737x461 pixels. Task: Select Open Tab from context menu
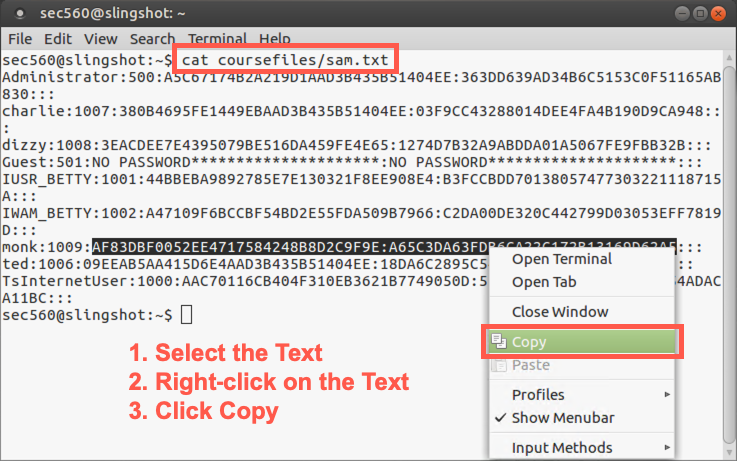[x=582, y=282]
